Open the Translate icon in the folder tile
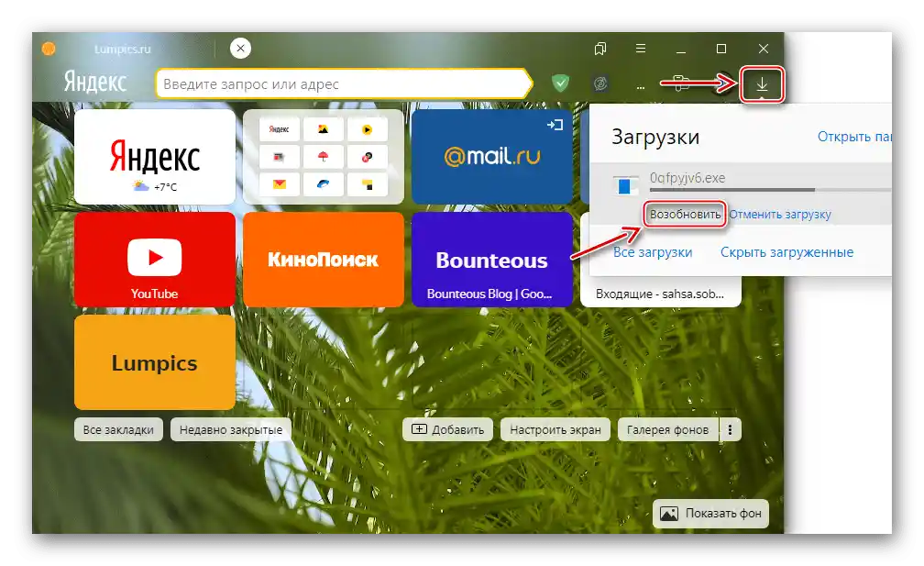The height and width of the screenshot is (566, 924). click(x=367, y=157)
